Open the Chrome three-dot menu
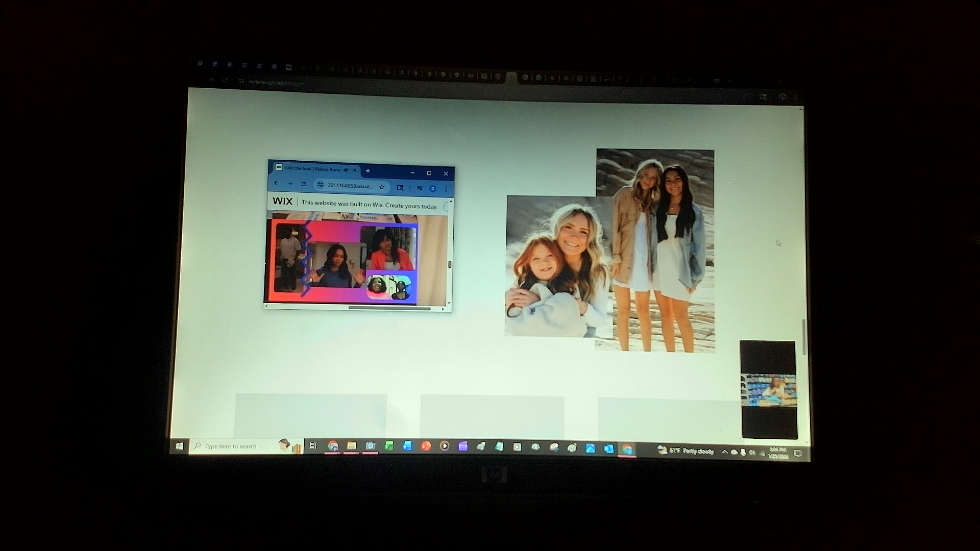Viewport: 980px width, 551px height. [x=446, y=189]
